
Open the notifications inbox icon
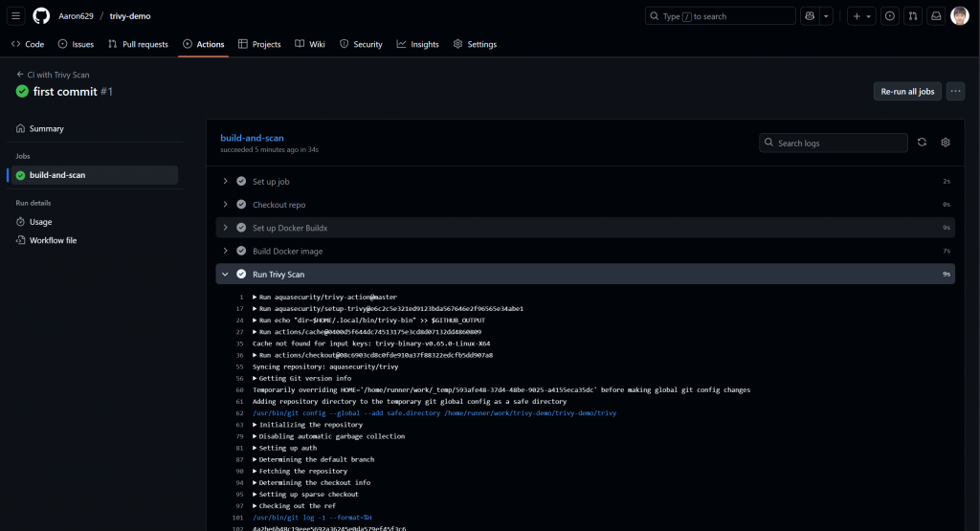point(936,16)
